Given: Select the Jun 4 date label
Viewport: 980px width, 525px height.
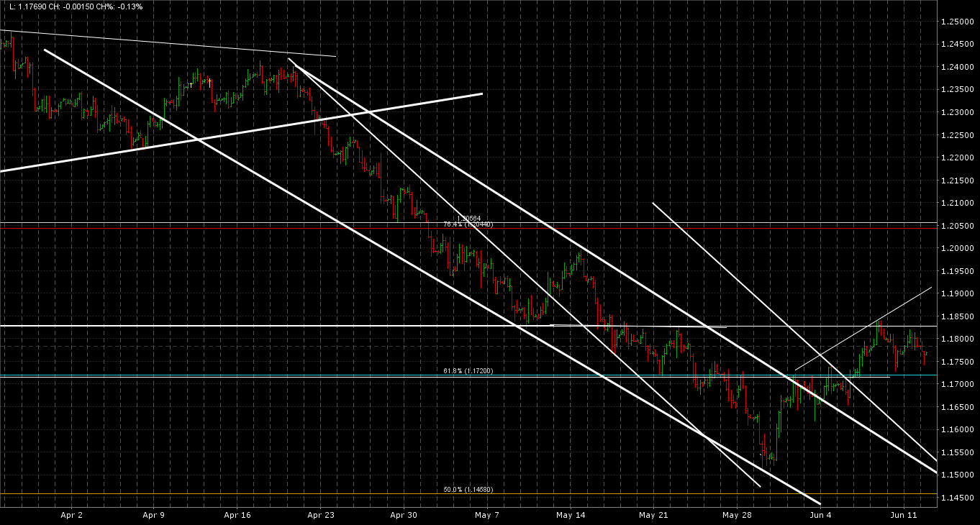Looking at the screenshot, I should pyautogui.click(x=820, y=516).
